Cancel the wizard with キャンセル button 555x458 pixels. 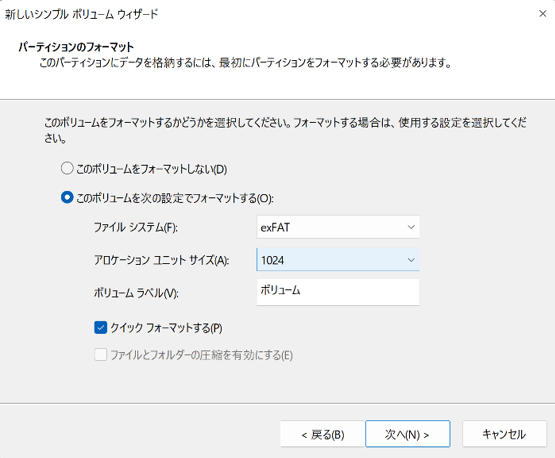coord(504,434)
